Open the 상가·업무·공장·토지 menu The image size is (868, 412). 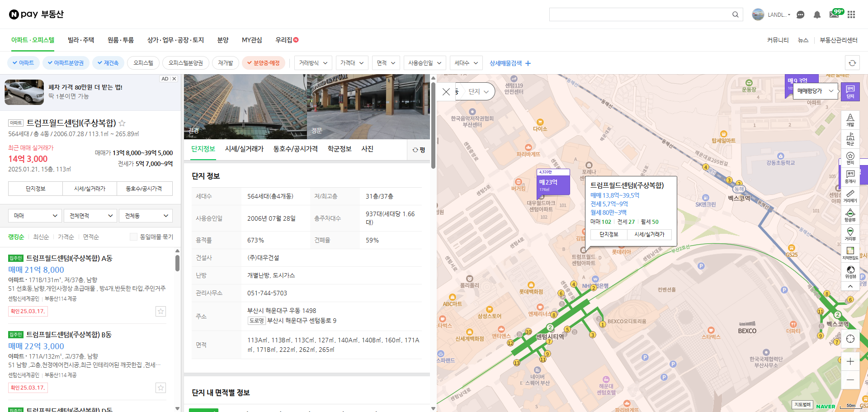[x=175, y=40]
